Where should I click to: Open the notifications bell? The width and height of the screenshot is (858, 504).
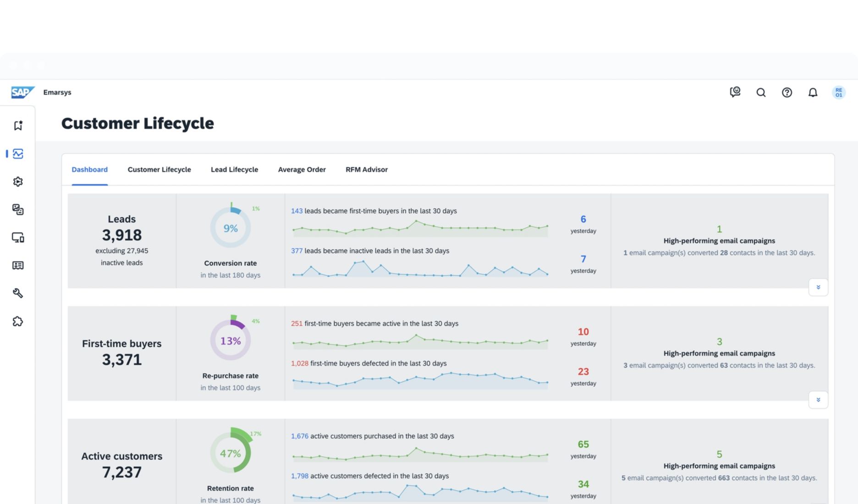tap(813, 92)
